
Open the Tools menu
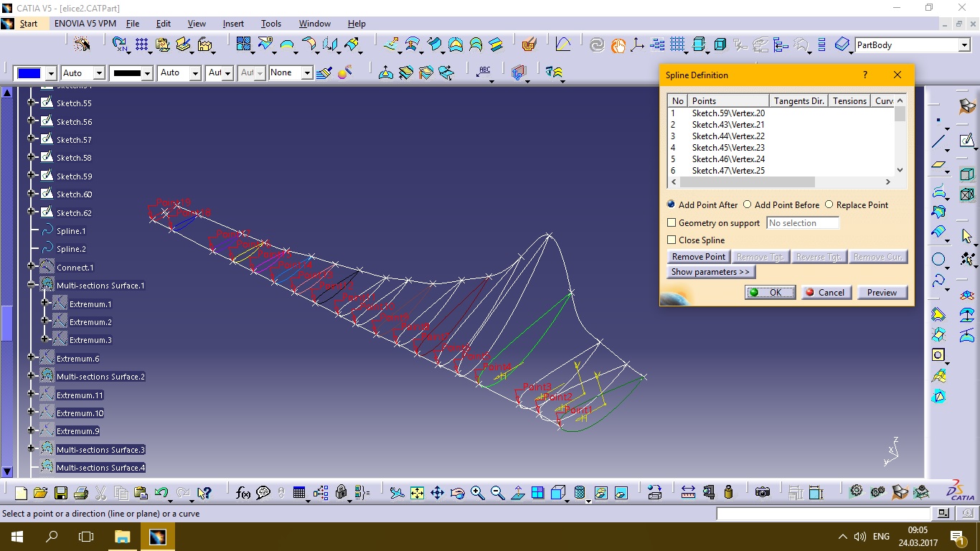pyautogui.click(x=271, y=24)
